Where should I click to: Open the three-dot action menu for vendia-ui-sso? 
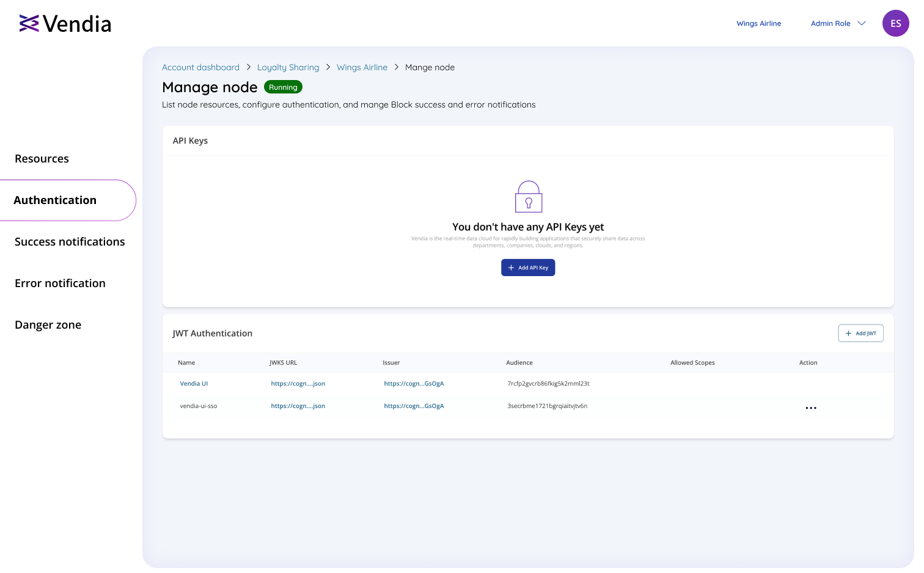(810, 408)
